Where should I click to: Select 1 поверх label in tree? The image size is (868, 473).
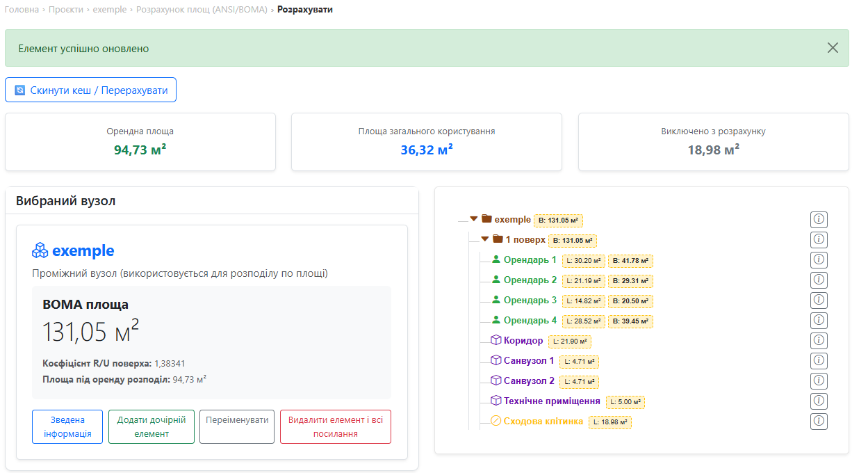click(525, 240)
